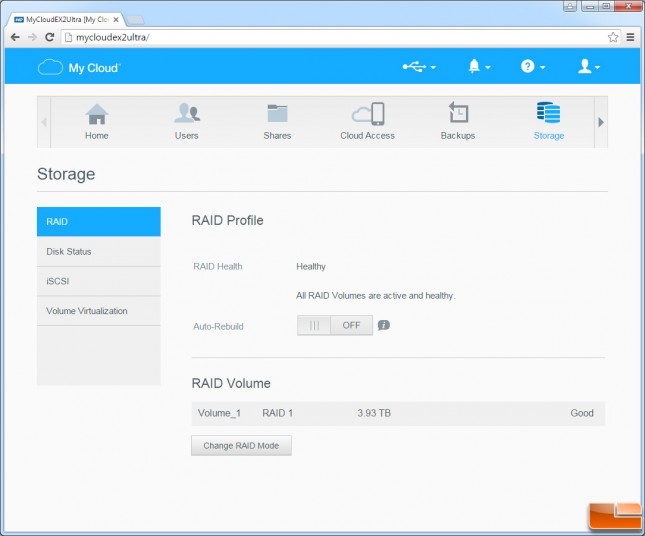The image size is (645, 536).
Task: Open the Users navigation icon
Action: 187,121
